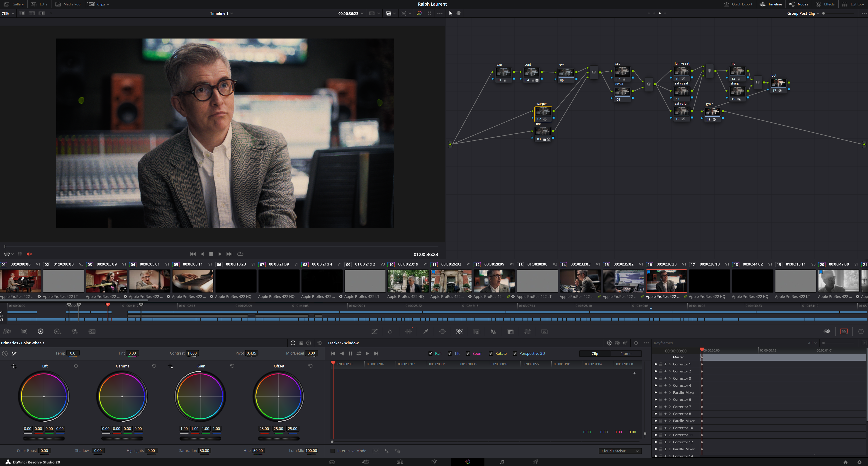
Task: Expand the Corrector 1 keyframe track
Action: click(670, 364)
